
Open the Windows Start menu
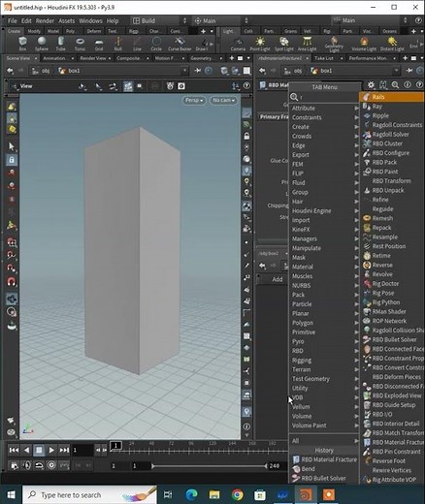coord(11,494)
